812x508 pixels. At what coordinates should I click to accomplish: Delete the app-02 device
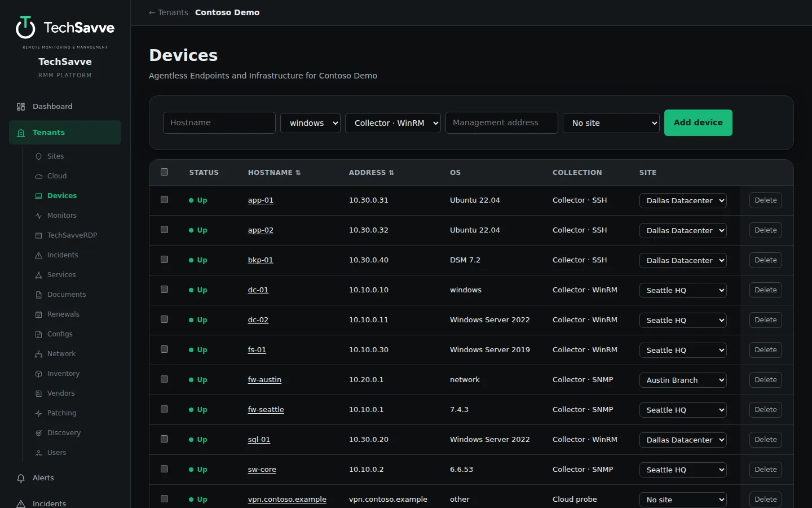[765, 230]
